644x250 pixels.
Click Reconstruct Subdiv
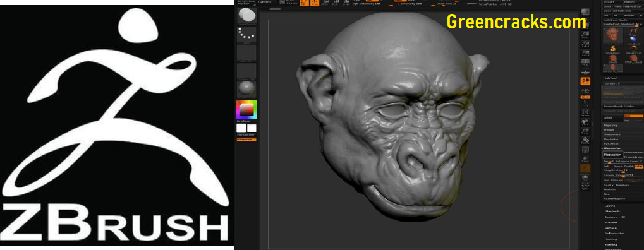pos(623,106)
